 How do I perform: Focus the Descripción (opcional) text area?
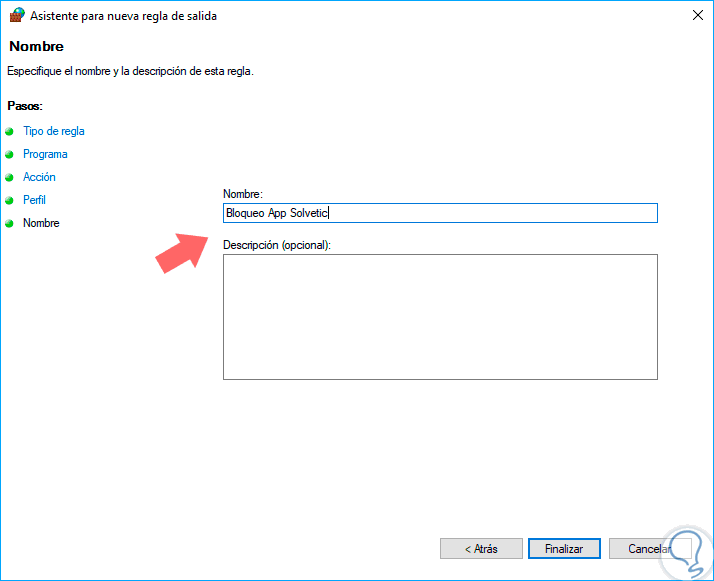(x=440, y=316)
